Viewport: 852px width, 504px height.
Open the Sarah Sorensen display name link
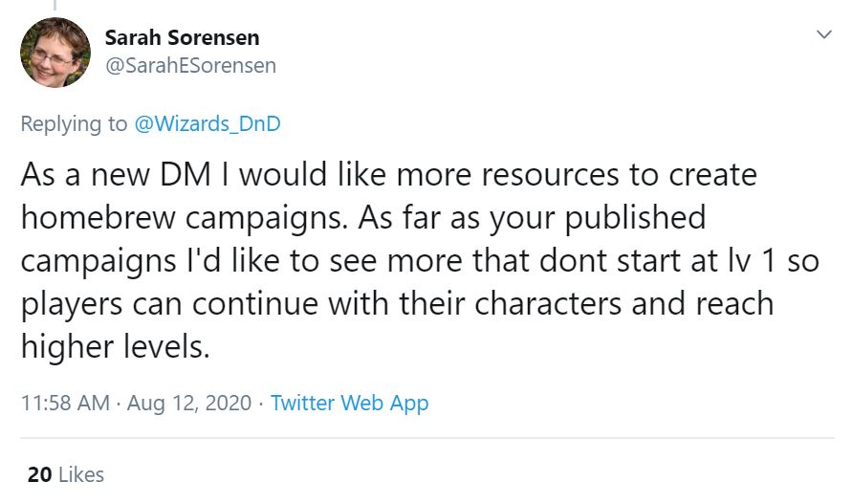click(182, 38)
